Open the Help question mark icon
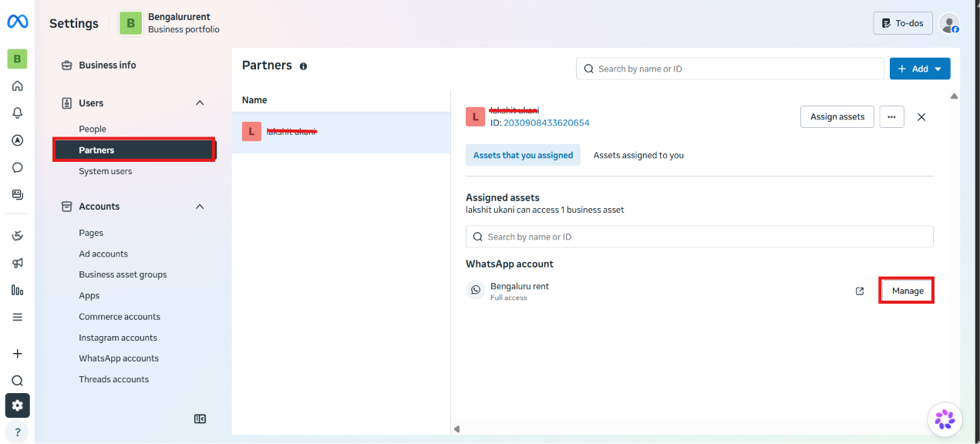 [x=17, y=432]
